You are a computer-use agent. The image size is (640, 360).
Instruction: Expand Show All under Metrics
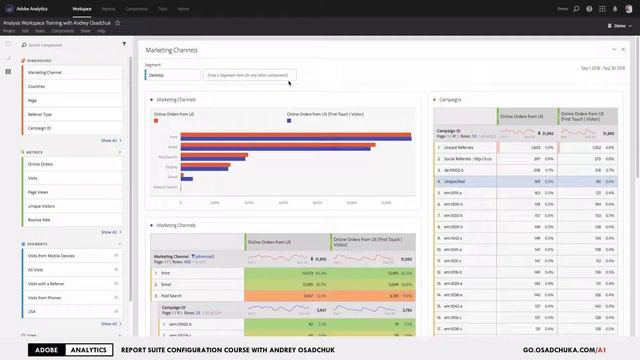point(111,232)
